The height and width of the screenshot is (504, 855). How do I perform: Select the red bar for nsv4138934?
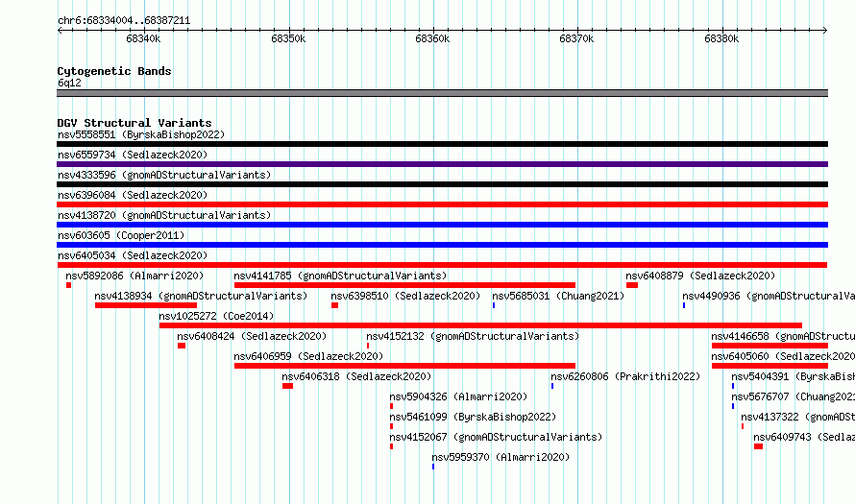146,305
